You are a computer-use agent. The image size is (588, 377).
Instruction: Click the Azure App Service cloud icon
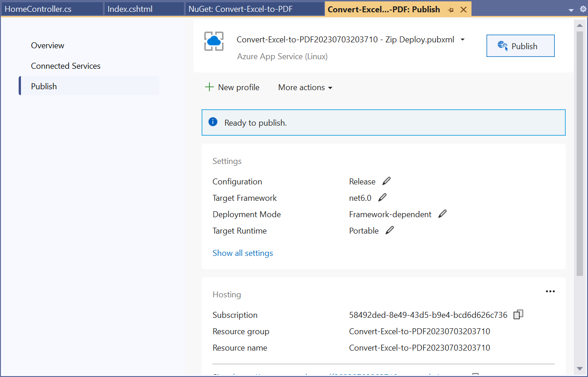[x=213, y=41]
